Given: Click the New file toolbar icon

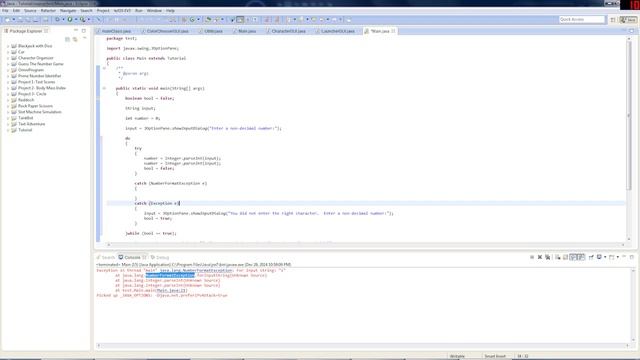Looking at the screenshot, I should click(x=7, y=20).
